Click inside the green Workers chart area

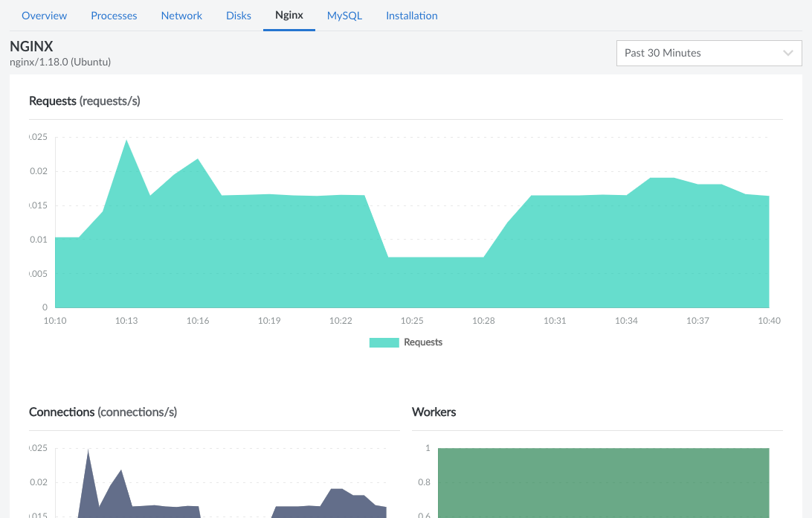(602, 484)
